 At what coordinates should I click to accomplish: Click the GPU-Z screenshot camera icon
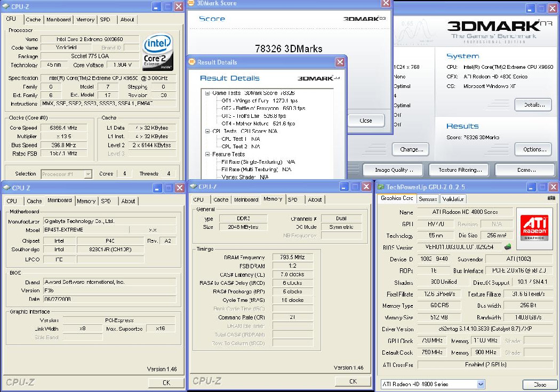click(x=551, y=198)
